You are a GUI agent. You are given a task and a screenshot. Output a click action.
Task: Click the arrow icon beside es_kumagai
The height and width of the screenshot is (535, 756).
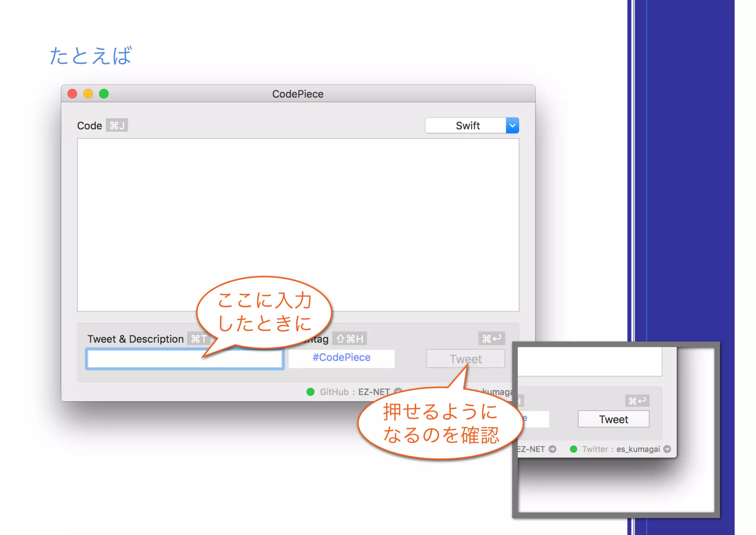pos(667,449)
